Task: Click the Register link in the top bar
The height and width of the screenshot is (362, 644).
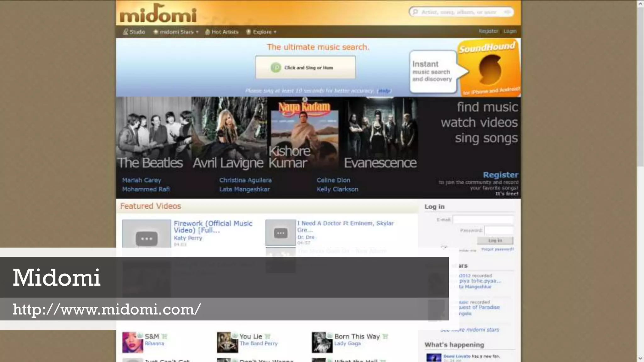Action: pos(488,31)
